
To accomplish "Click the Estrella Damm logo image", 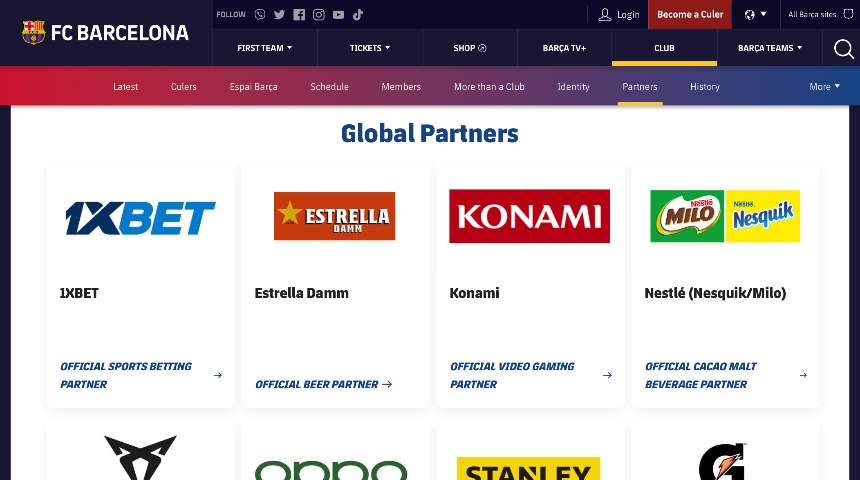I will [x=335, y=216].
